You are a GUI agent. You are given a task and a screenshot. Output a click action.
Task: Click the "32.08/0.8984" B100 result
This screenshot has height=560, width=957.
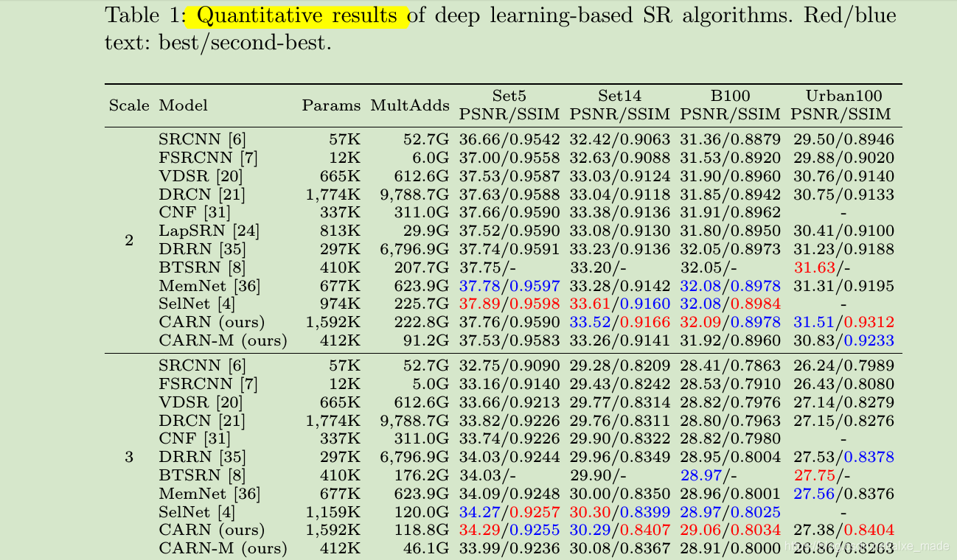[730, 304]
